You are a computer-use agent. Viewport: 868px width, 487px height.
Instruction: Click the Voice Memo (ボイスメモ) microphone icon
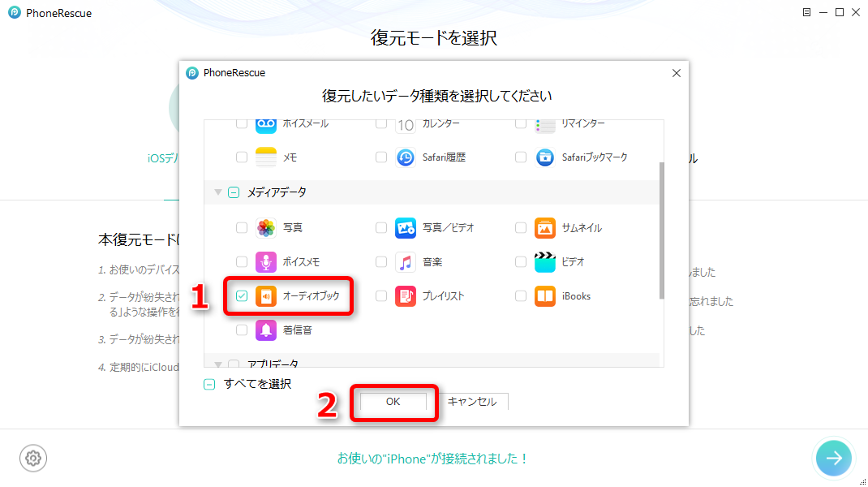pyautogui.click(x=266, y=262)
